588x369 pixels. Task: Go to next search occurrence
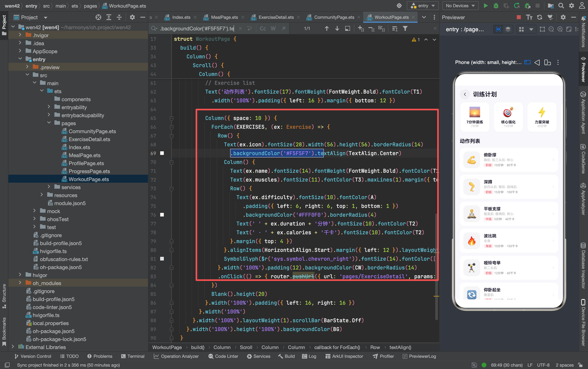[x=337, y=29]
